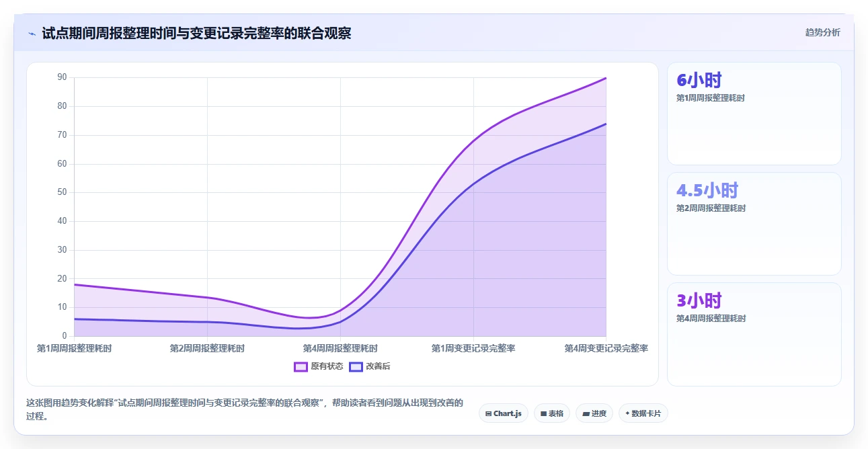Image resolution: width=868 pixels, height=449 pixels.
Task: Click the x-axis label 第4周周报整理耗时
Action: [x=340, y=348]
